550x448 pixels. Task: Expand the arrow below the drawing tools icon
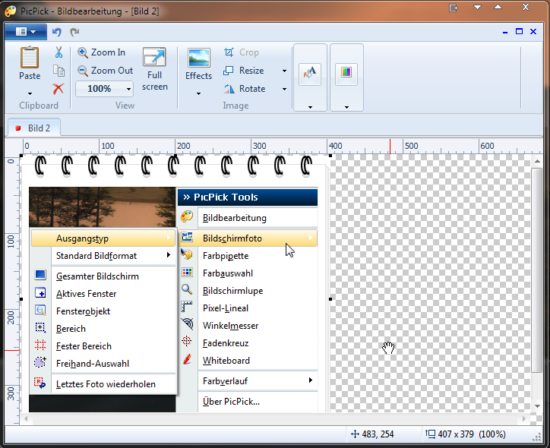tap(310, 107)
